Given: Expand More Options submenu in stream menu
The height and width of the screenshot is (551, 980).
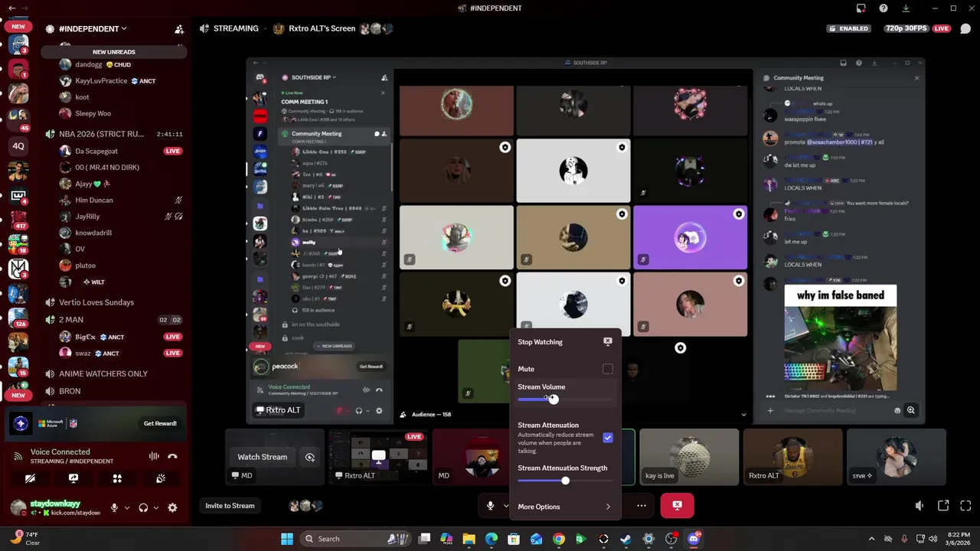Looking at the screenshot, I should coord(565,507).
